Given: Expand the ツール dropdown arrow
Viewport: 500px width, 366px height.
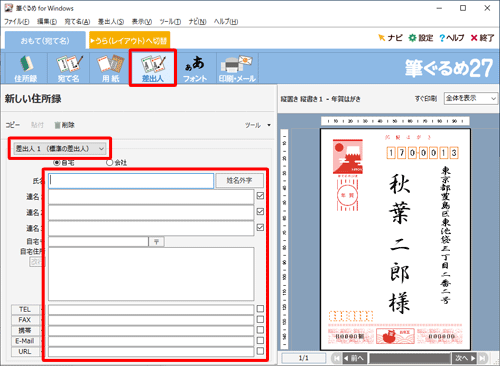Looking at the screenshot, I should click(269, 125).
